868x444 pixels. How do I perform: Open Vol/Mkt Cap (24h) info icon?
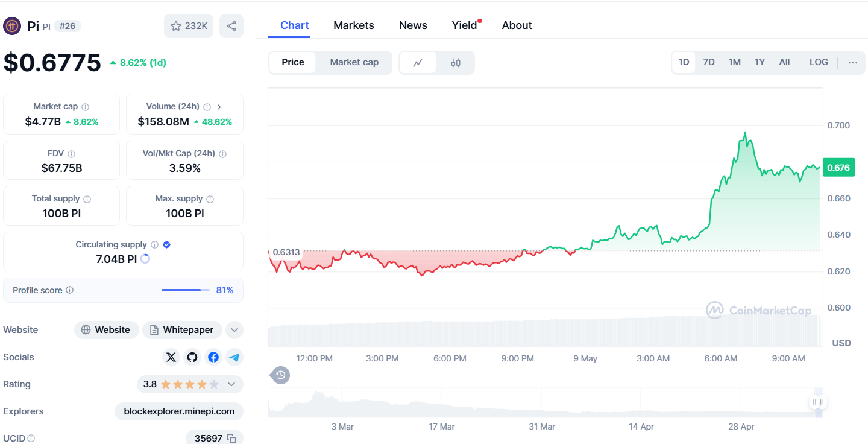(222, 154)
